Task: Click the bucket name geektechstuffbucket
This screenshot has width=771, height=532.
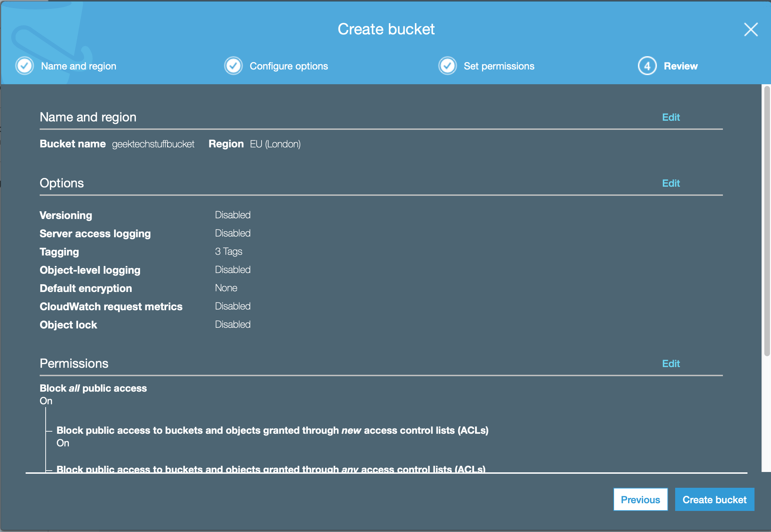Action: pos(153,144)
